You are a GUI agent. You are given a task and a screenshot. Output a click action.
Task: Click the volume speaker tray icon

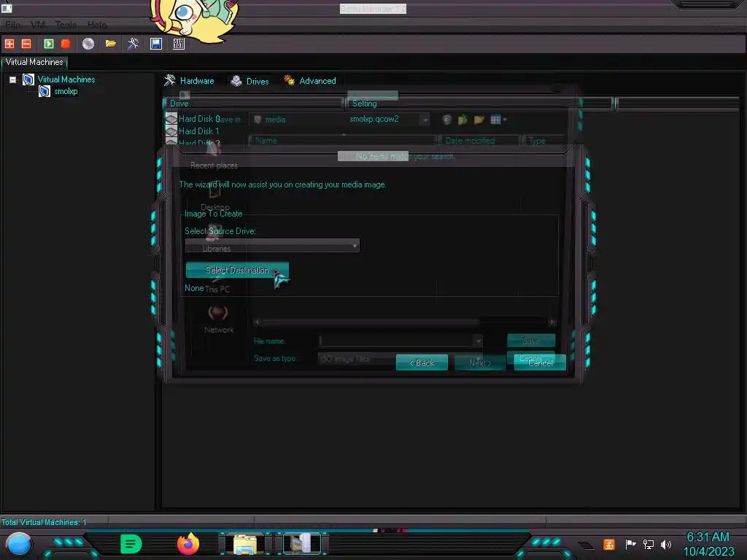(665, 544)
